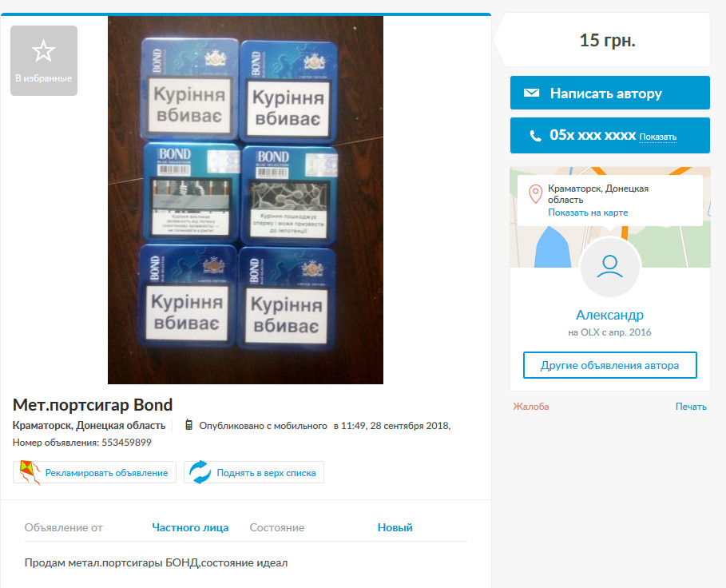Report listing with Жалоба link
Screen dimensions: 726x588
coord(531,407)
